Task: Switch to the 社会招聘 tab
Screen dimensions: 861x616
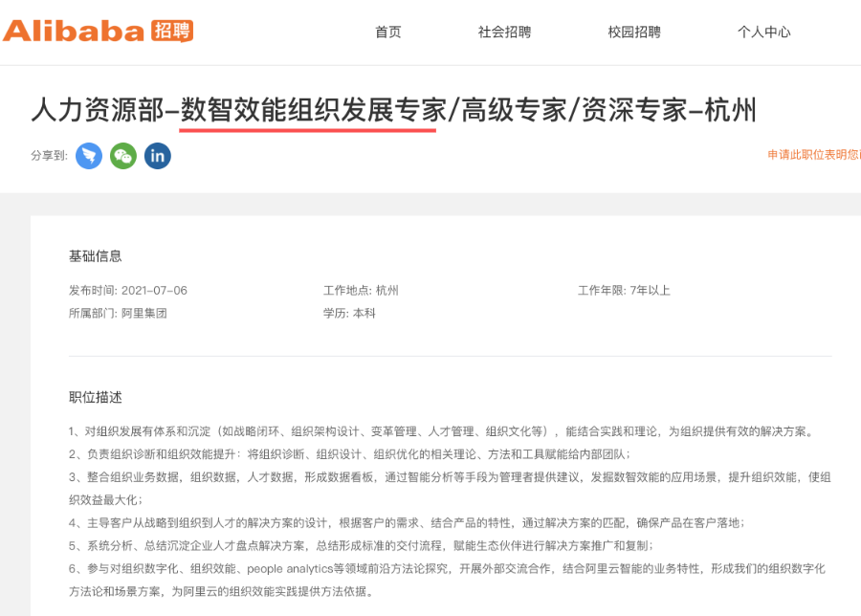Action: click(506, 31)
